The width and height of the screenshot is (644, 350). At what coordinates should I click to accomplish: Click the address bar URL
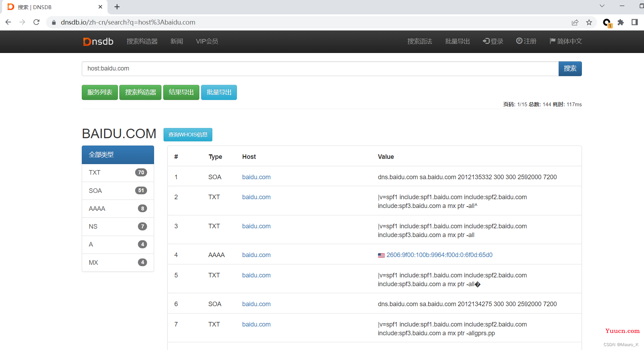click(x=128, y=22)
